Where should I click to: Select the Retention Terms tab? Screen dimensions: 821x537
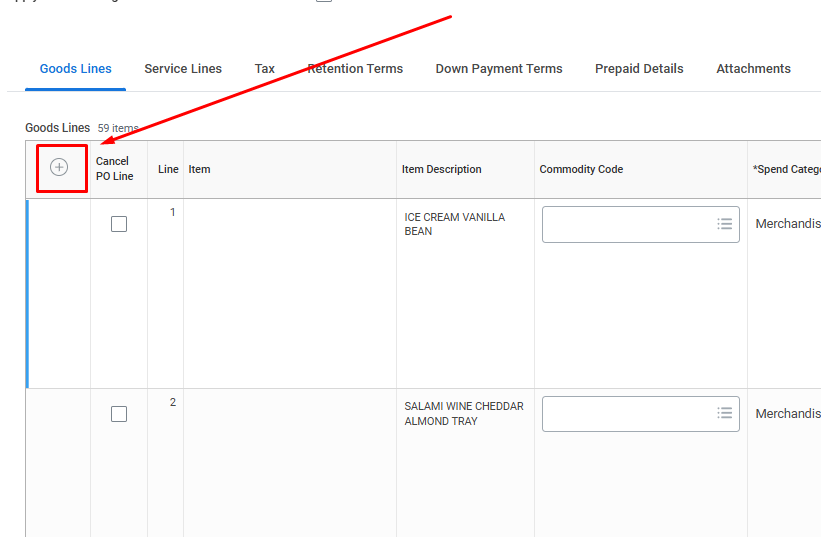point(355,69)
